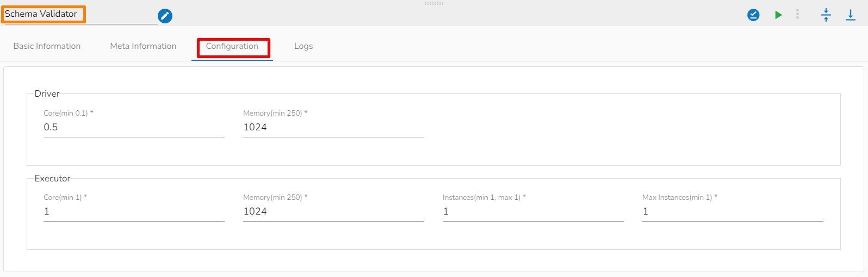View the Logs tab
Image resolution: width=868 pixels, height=277 pixels.
(x=303, y=46)
